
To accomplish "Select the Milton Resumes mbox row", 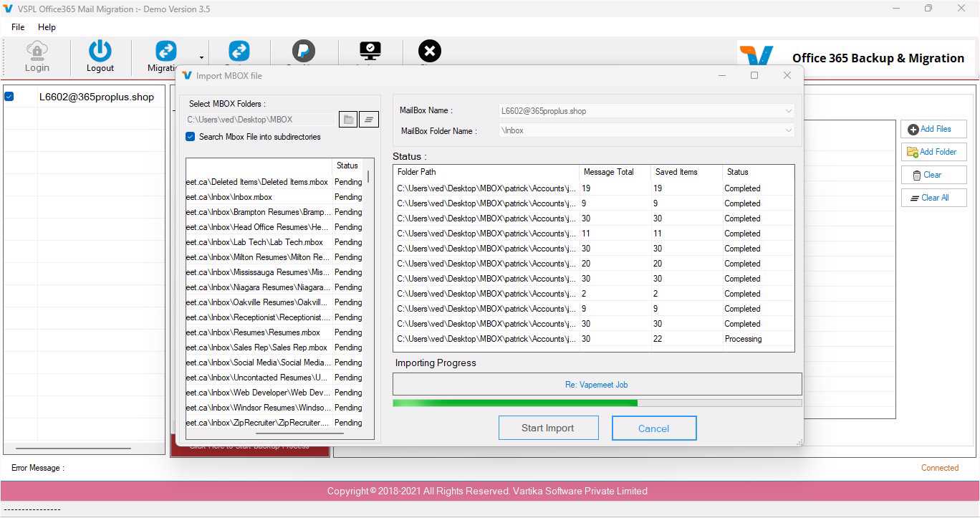I will coord(275,257).
